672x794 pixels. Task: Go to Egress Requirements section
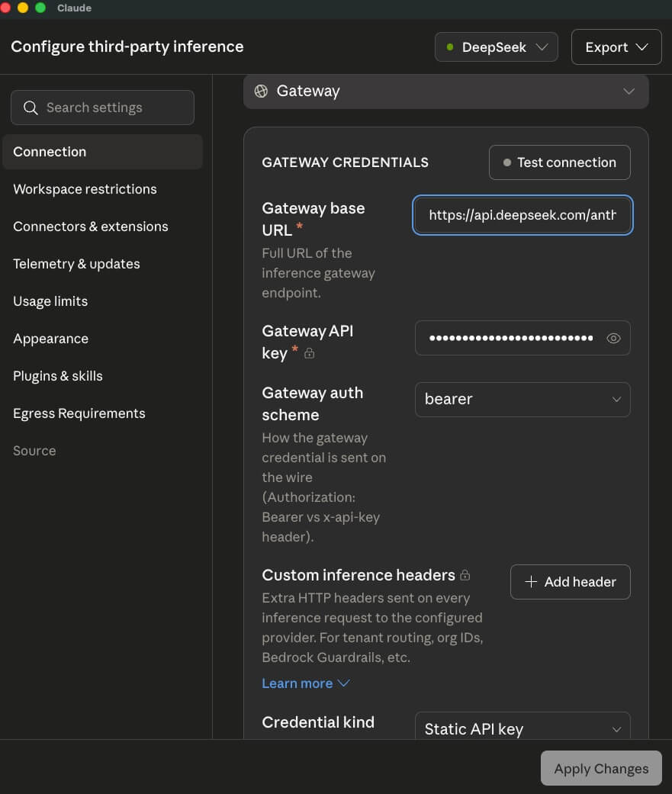tap(79, 413)
